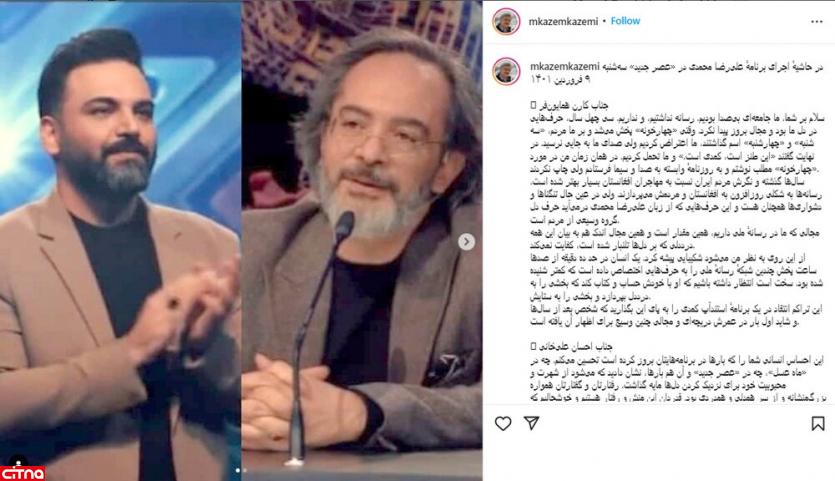Screen dimensions: 835x481
Task: Click the «عصر جدید» caption title line
Action: coord(713,67)
